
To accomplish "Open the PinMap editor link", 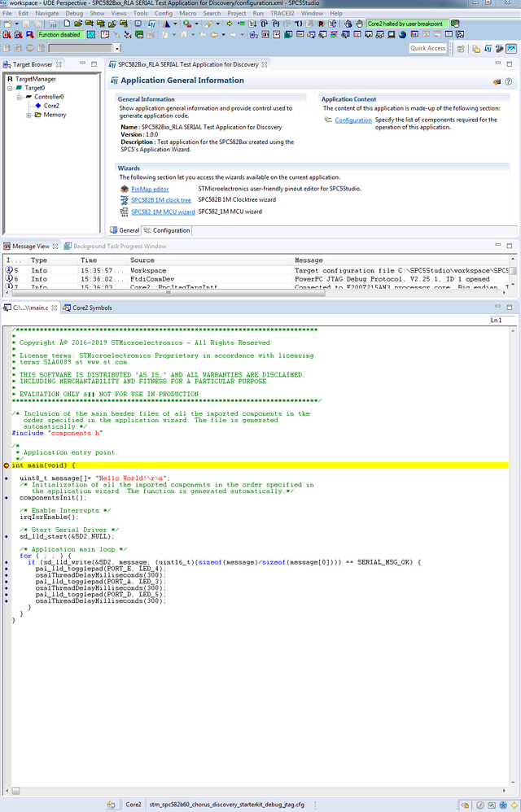I will click(x=150, y=189).
